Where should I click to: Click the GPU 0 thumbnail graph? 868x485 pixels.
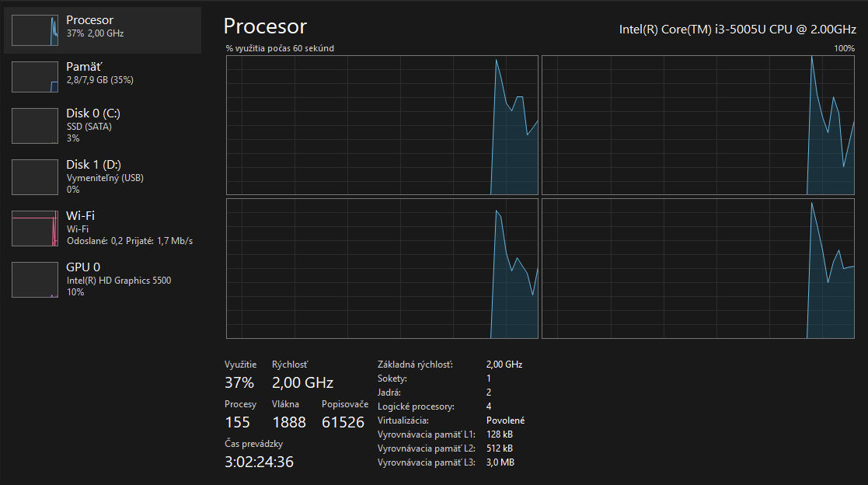tap(35, 280)
